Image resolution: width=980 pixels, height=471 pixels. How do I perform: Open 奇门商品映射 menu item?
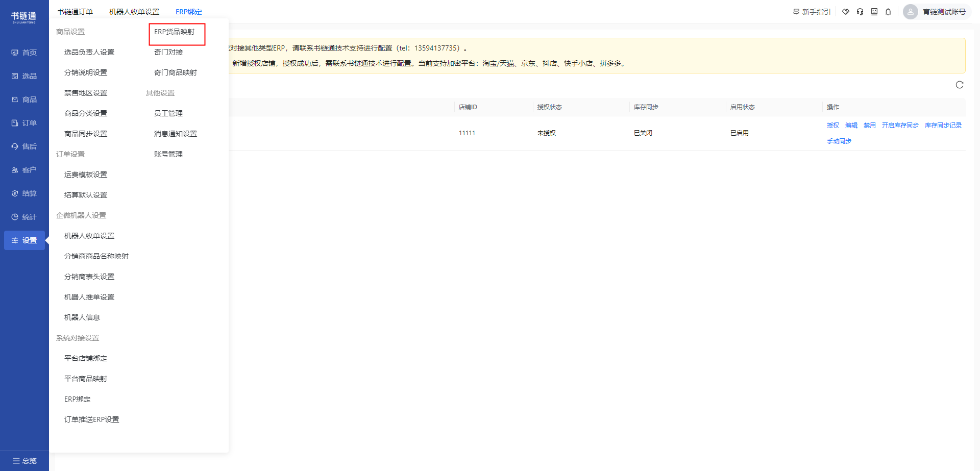176,72
